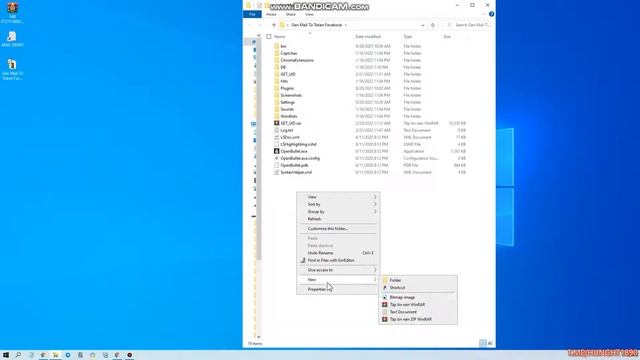
Task: Select the LSDoc.xml file name
Action: pyautogui.click(x=290, y=137)
